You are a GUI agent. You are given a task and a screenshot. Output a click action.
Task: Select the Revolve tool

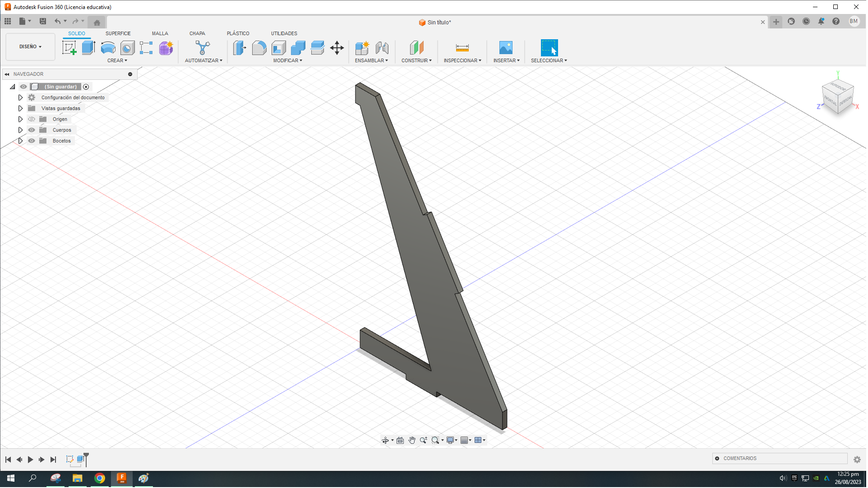click(108, 47)
